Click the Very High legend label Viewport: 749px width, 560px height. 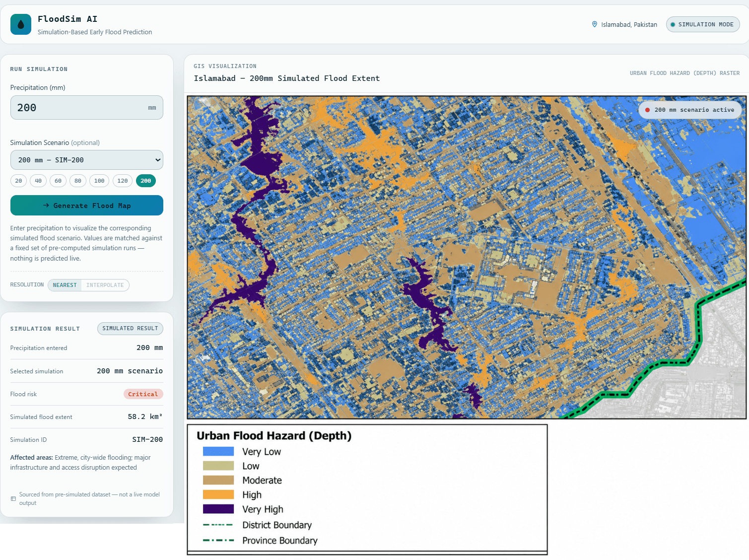tap(263, 509)
